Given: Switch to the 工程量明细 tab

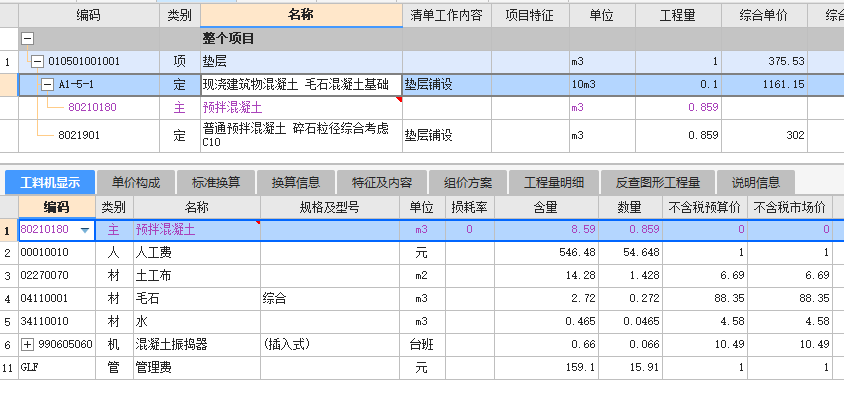Looking at the screenshot, I should (554, 183).
